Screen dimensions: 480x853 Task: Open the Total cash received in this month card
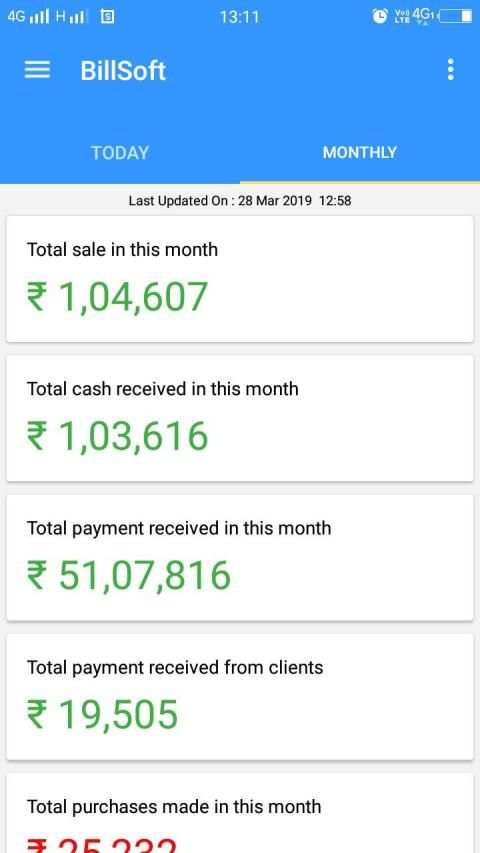point(240,418)
